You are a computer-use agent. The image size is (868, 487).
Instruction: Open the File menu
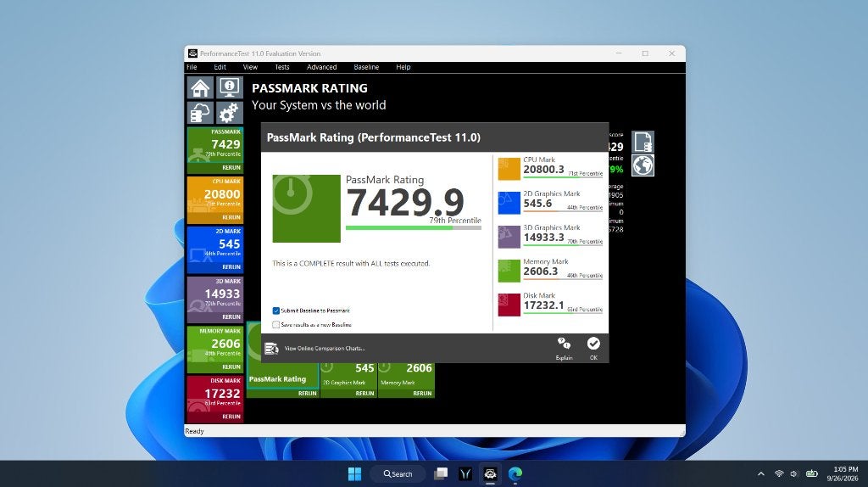coord(192,67)
